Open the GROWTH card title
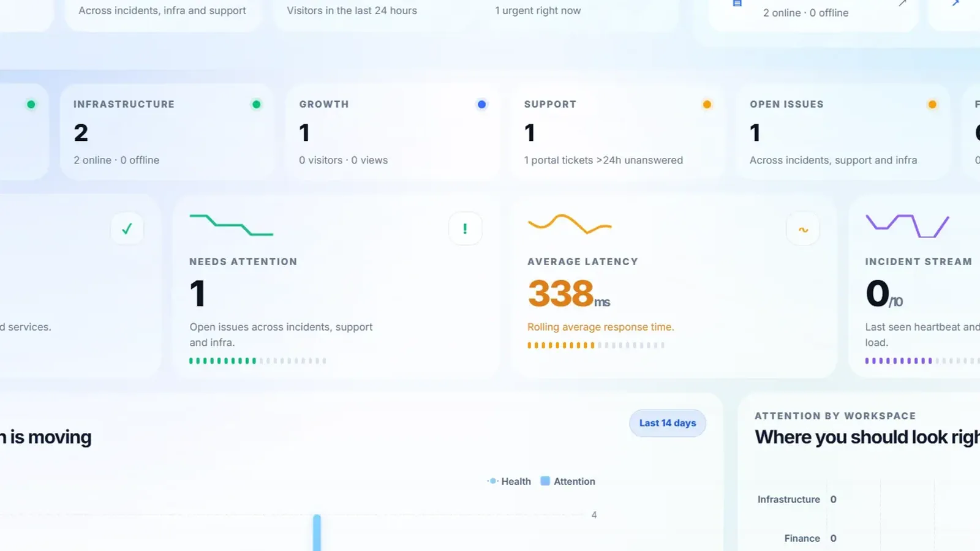Image resolution: width=980 pixels, height=551 pixels. coord(324,104)
